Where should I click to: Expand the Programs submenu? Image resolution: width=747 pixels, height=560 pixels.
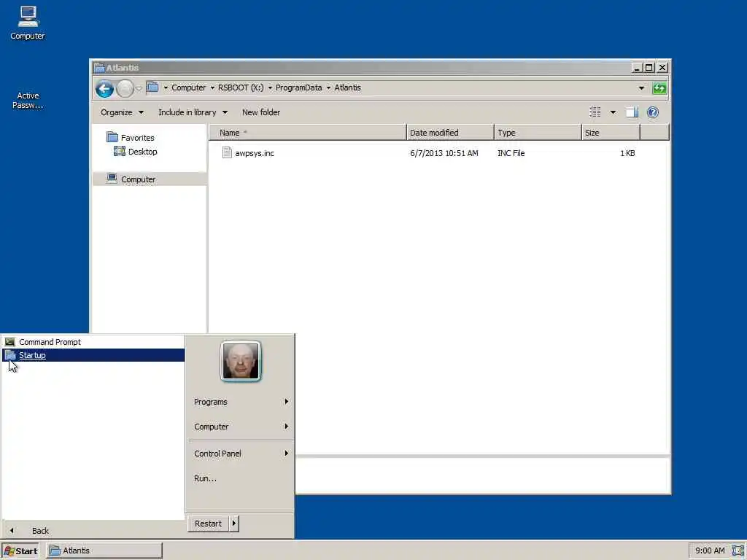(x=241, y=402)
